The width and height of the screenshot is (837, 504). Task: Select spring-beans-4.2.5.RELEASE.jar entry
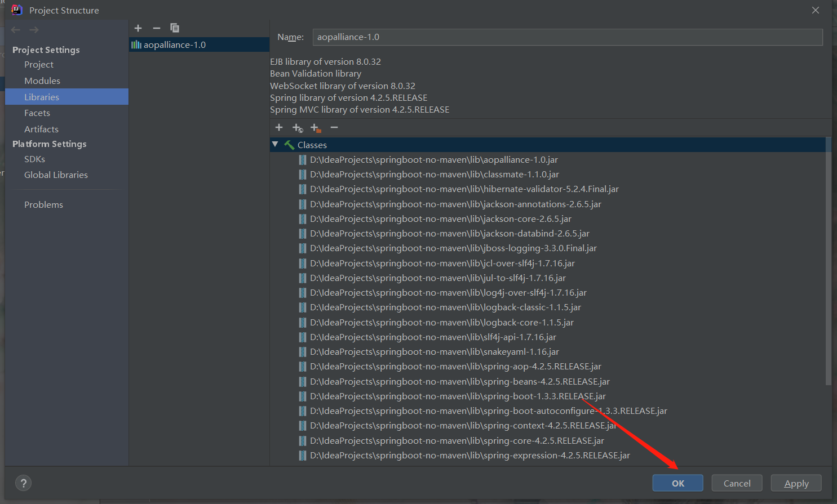click(x=460, y=382)
